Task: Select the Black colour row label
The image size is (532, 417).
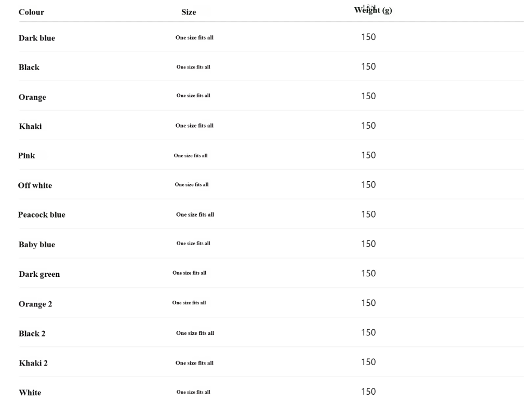Action: point(29,68)
